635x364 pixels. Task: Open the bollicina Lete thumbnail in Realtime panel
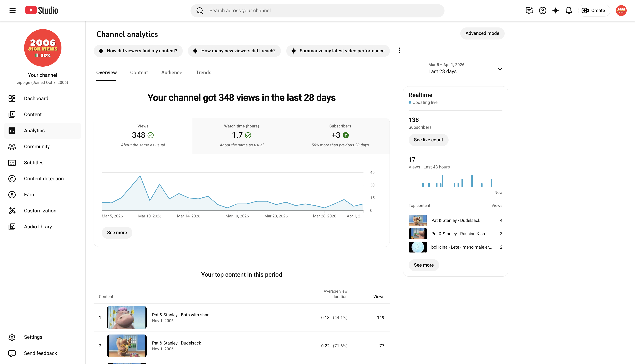tap(418, 247)
